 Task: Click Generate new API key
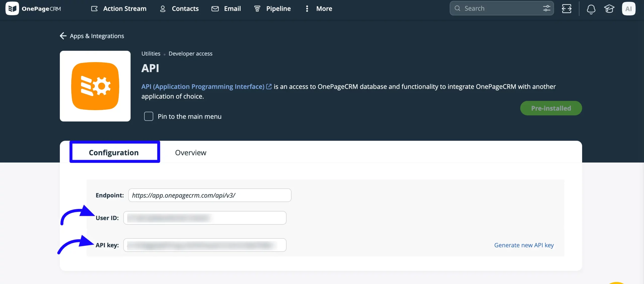pyautogui.click(x=524, y=245)
